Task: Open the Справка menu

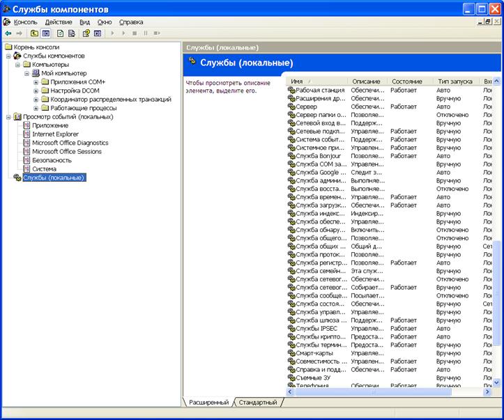Action: click(131, 22)
